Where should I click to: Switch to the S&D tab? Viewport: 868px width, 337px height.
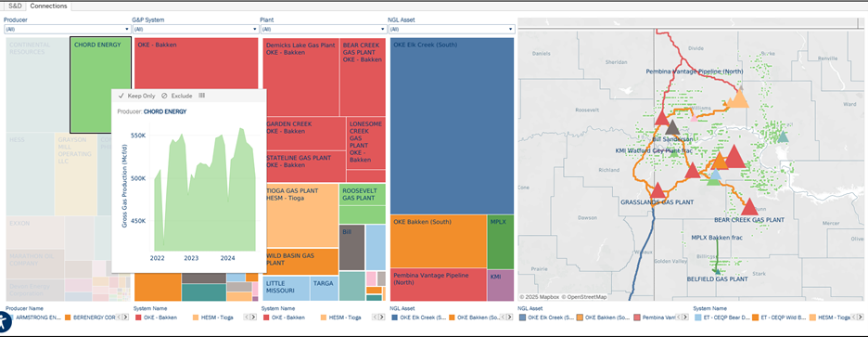point(15,6)
